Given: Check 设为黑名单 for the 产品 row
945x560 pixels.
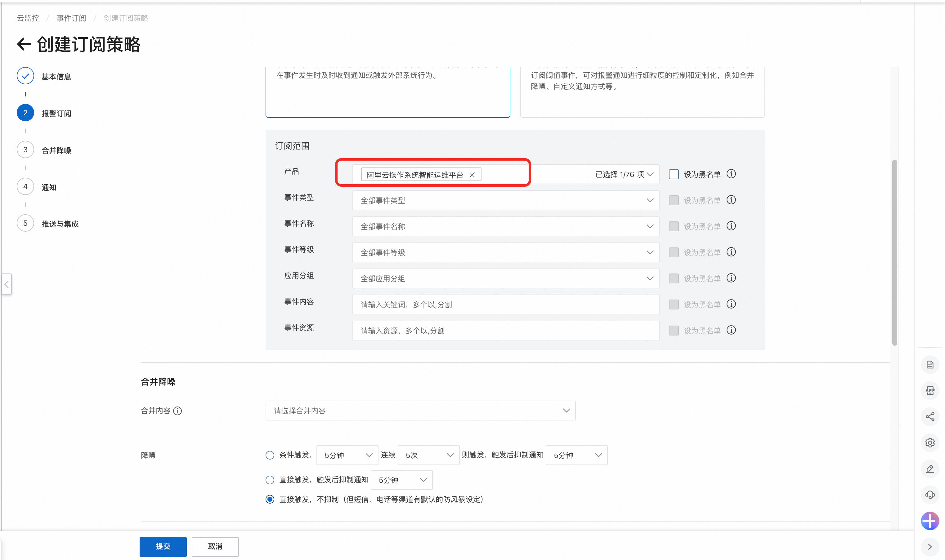Looking at the screenshot, I should (x=674, y=174).
